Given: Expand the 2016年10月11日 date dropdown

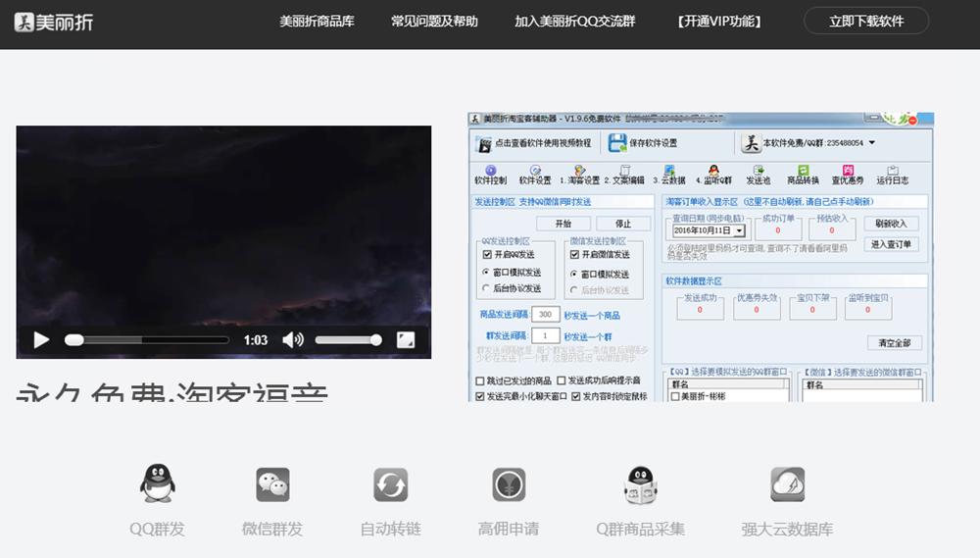Looking at the screenshot, I should (739, 230).
